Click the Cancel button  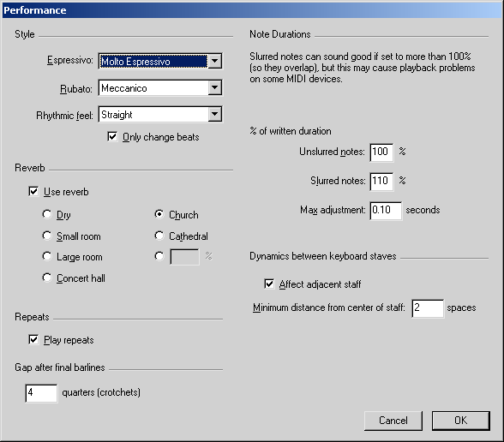393,421
